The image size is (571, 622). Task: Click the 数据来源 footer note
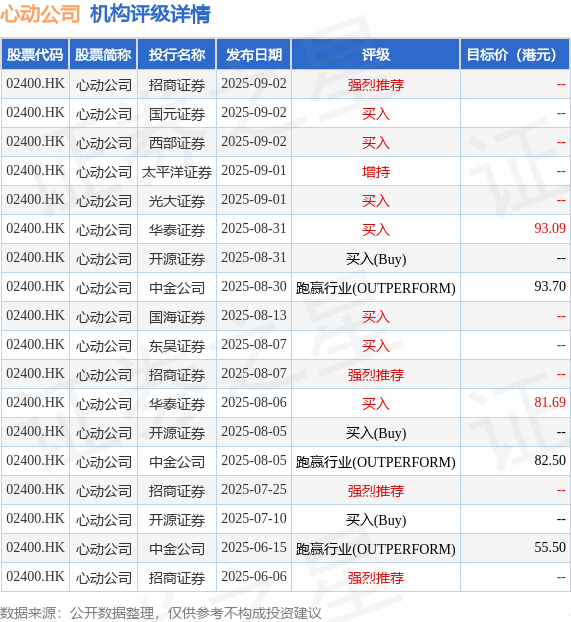coord(161,613)
